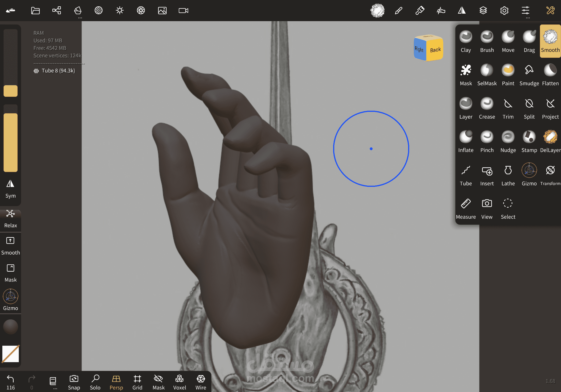The width and height of the screenshot is (561, 392).
Task: Toggle Sym symmetry in left panel
Action: coord(11,188)
